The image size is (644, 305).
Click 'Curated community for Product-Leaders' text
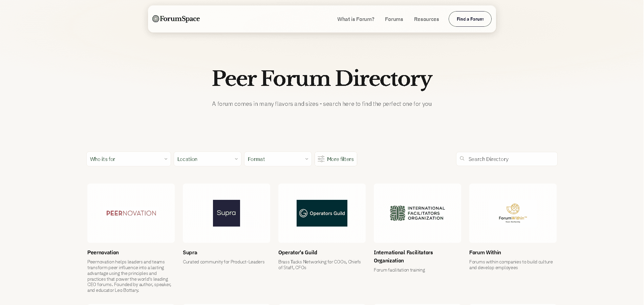point(224,262)
